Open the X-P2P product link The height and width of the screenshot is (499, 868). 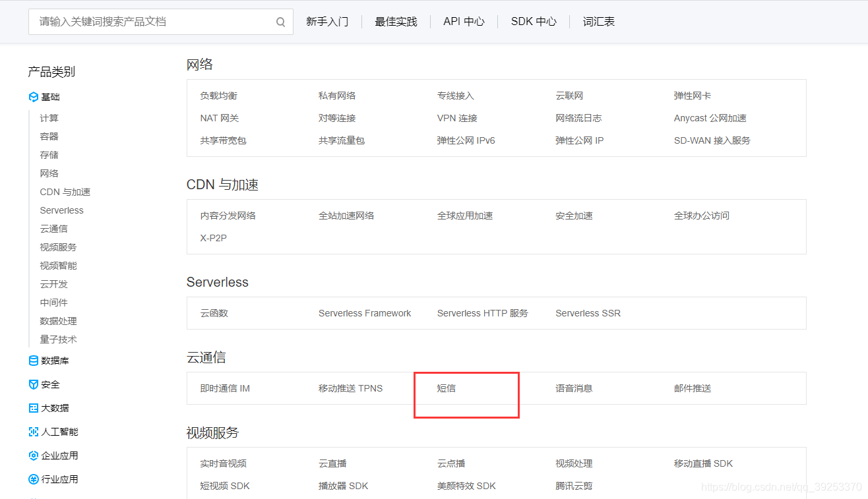point(213,238)
